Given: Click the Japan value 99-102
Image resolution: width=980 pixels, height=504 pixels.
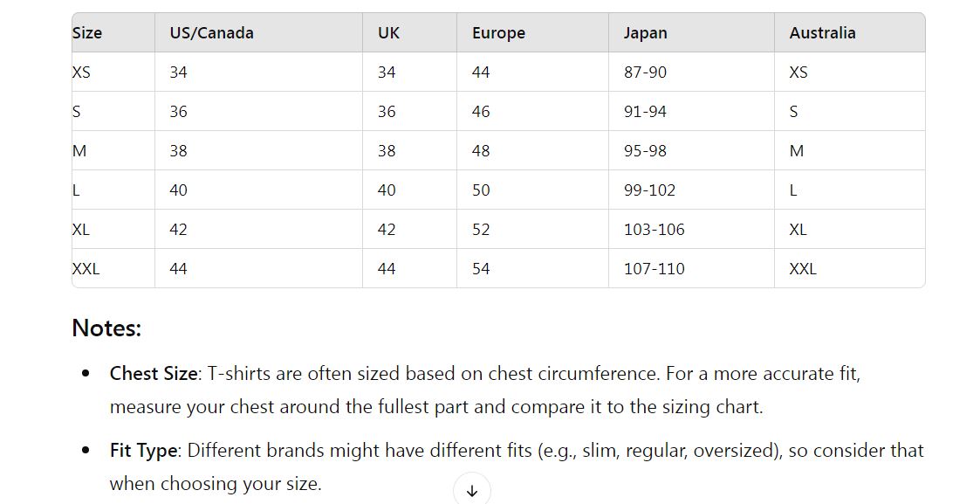Looking at the screenshot, I should click(649, 190).
